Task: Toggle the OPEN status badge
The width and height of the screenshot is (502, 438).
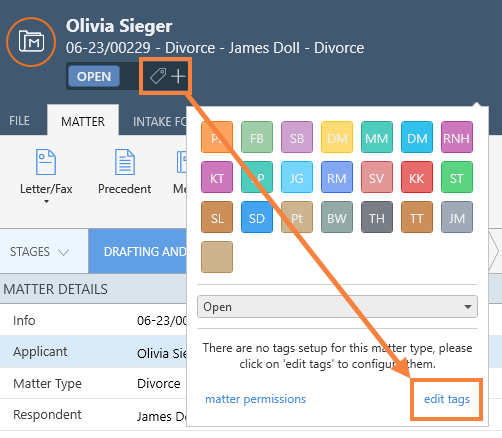Action: coord(94,76)
